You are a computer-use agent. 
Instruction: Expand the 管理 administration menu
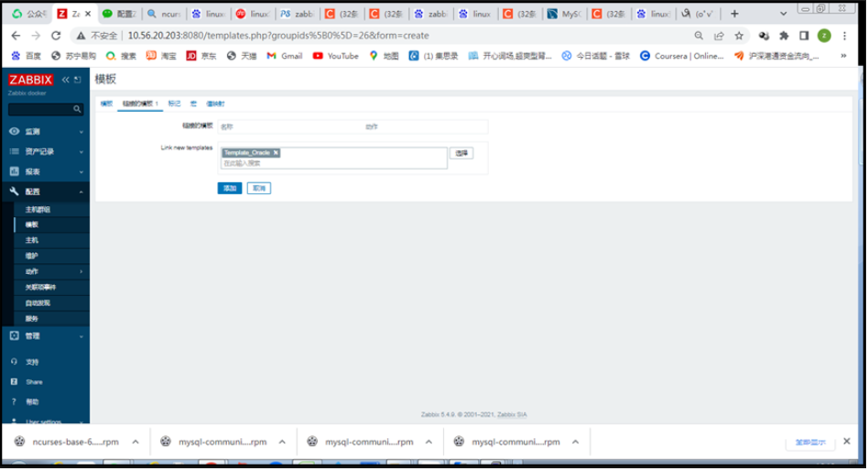(x=46, y=335)
